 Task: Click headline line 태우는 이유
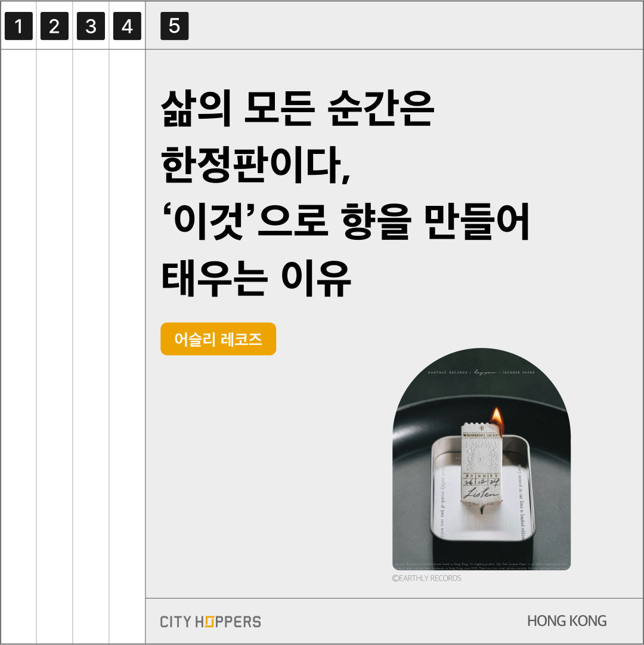pos(256,279)
